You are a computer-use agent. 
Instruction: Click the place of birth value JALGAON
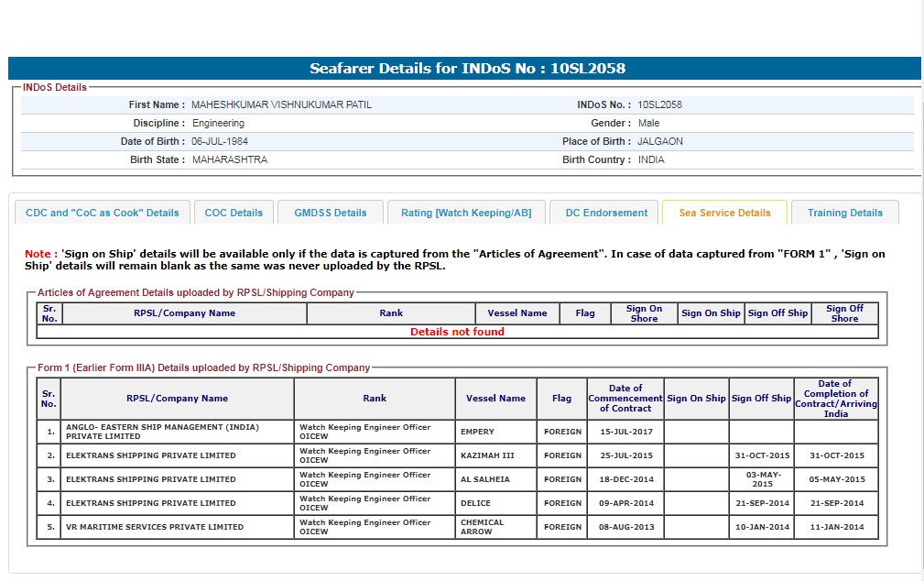coord(660,142)
